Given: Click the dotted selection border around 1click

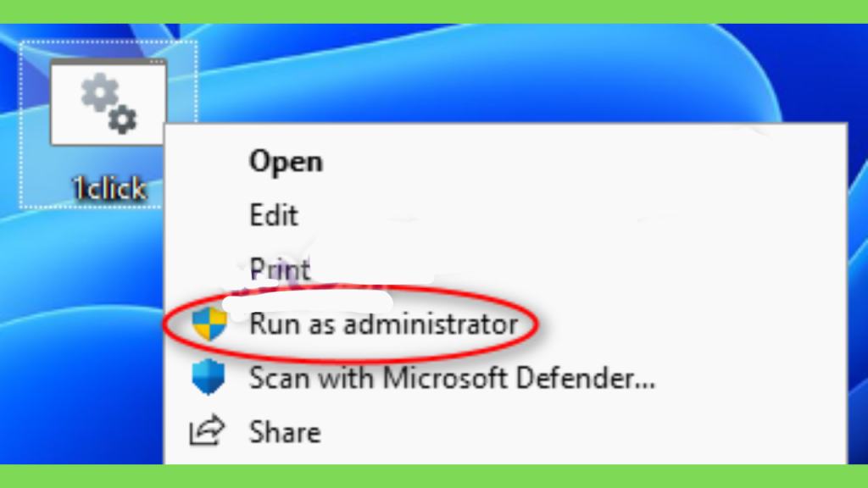Looking at the screenshot, I should tap(108, 42).
